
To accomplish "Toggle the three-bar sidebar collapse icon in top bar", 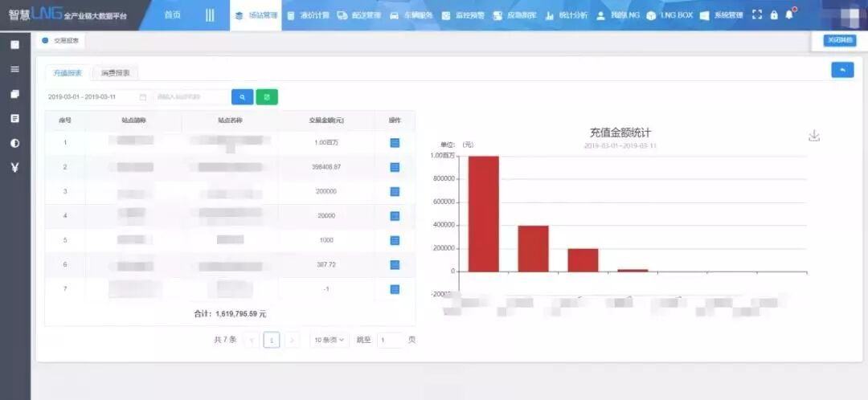I will click(210, 15).
